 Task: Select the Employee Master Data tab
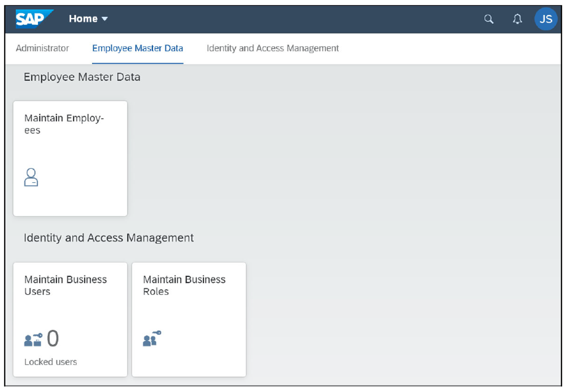point(137,48)
